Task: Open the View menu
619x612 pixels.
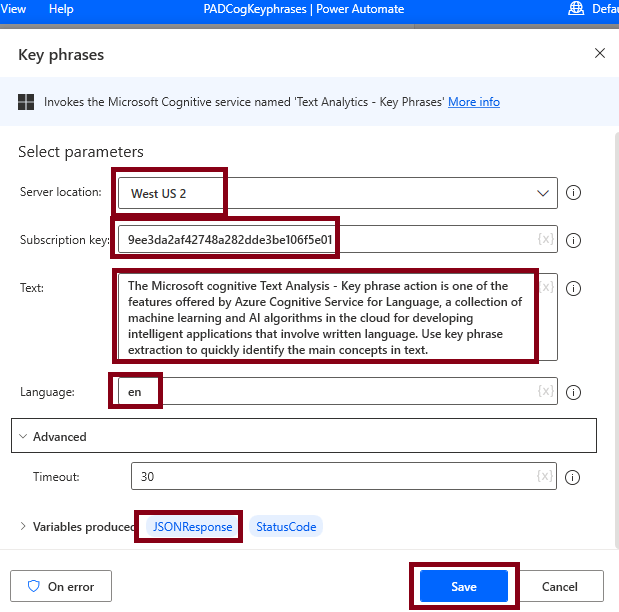Action: 15,9
